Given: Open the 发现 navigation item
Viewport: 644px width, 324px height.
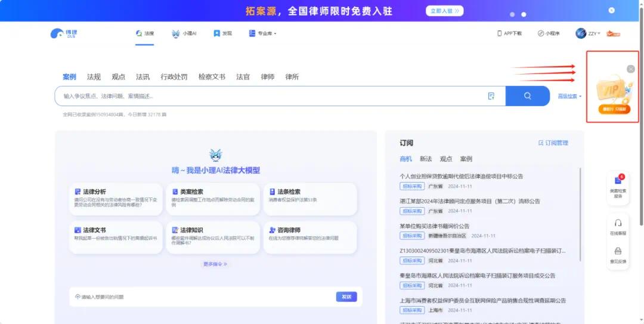Looking at the screenshot, I should (x=222, y=33).
